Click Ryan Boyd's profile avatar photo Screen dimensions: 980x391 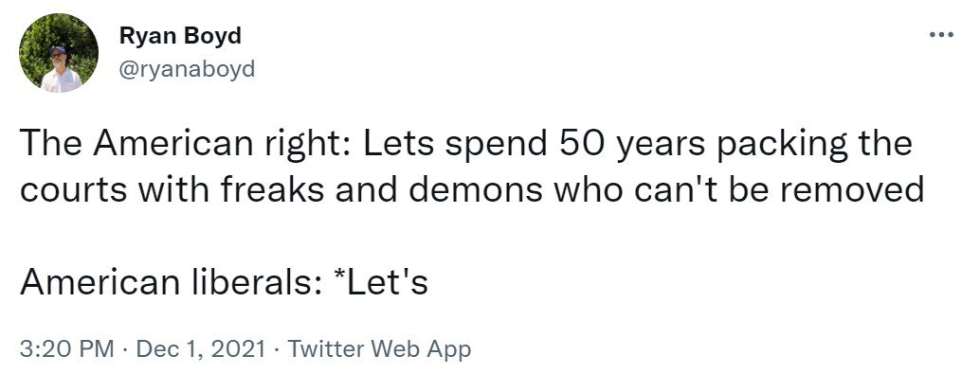(x=59, y=53)
